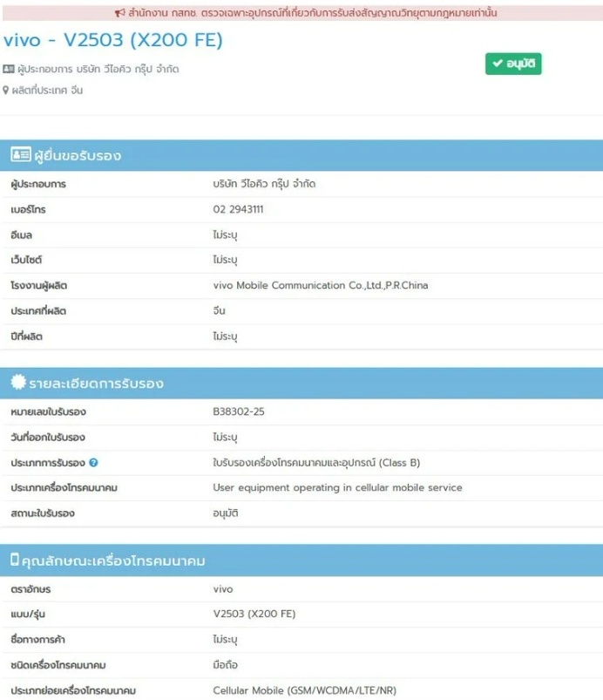Select vivo Mobile Communication Co.,Ltd.,P.R.China text

click(x=321, y=285)
